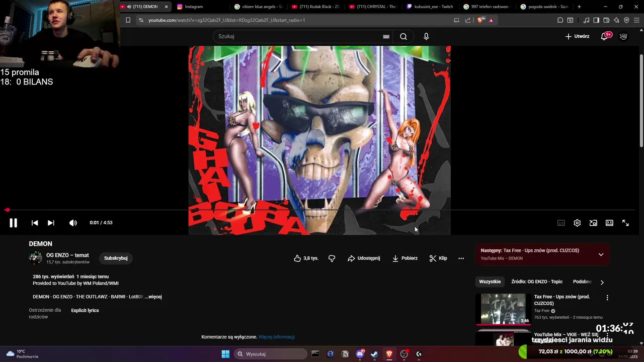Image resolution: width=644 pixels, height=362 pixels.
Task: Toggle the browser sidebar panel
Action: 596,20
